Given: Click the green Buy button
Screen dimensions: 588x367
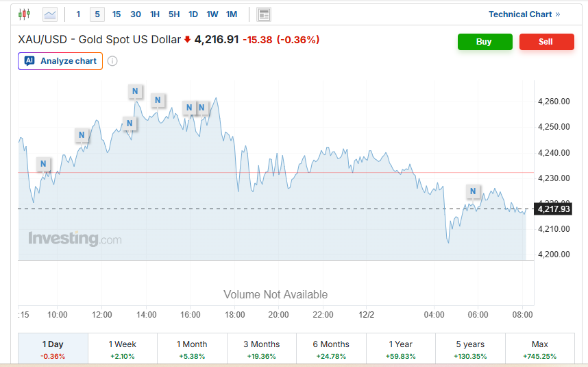Looking at the screenshot, I should [x=485, y=42].
